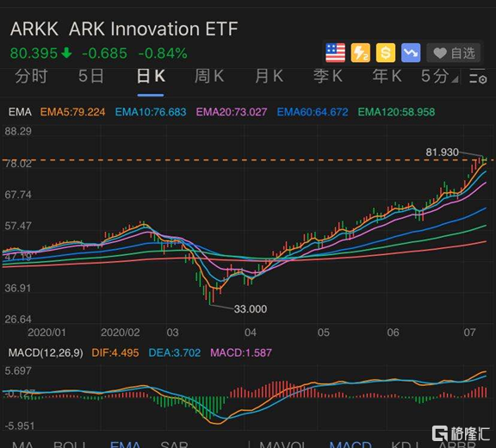
Task: Tap the 2020/02 date axis label
Action: pos(121,333)
